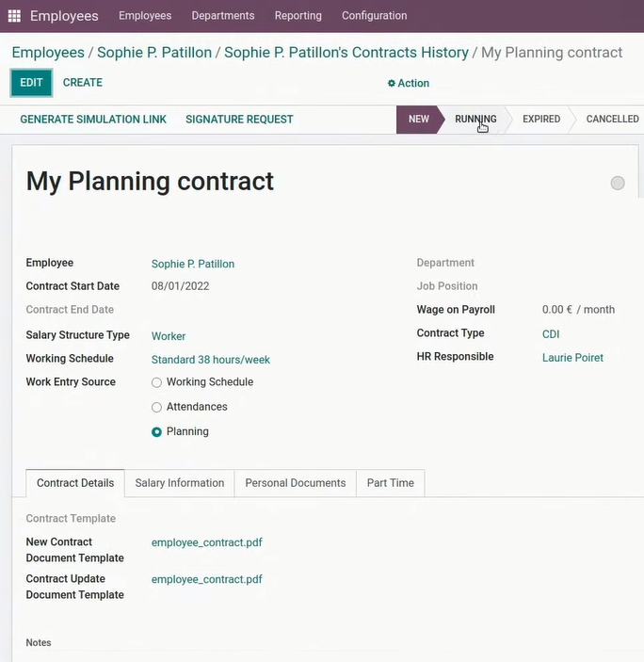The height and width of the screenshot is (662, 644).
Task: Go to Sophie P. Patillon's Contracts History breadcrumb
Action: coord(346,53)
